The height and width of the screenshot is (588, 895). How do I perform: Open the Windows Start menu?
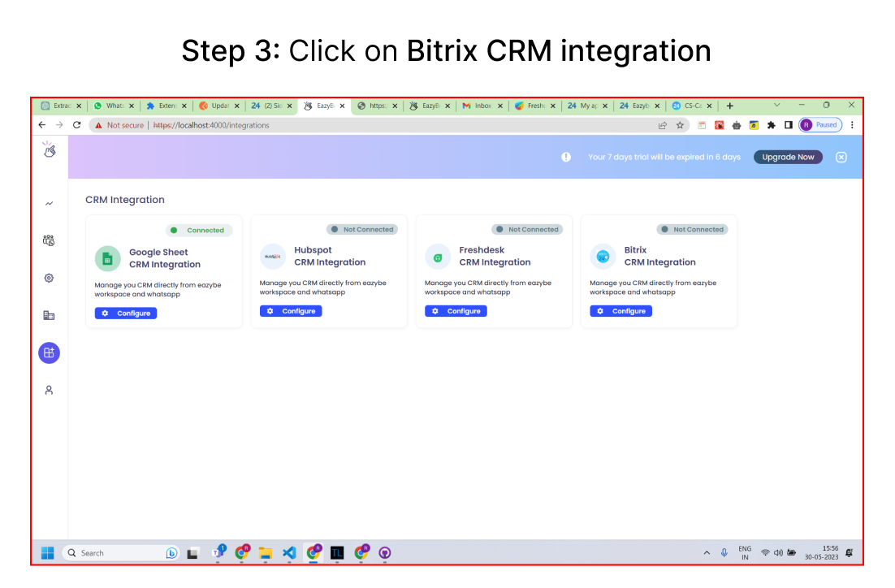point(47,552)
